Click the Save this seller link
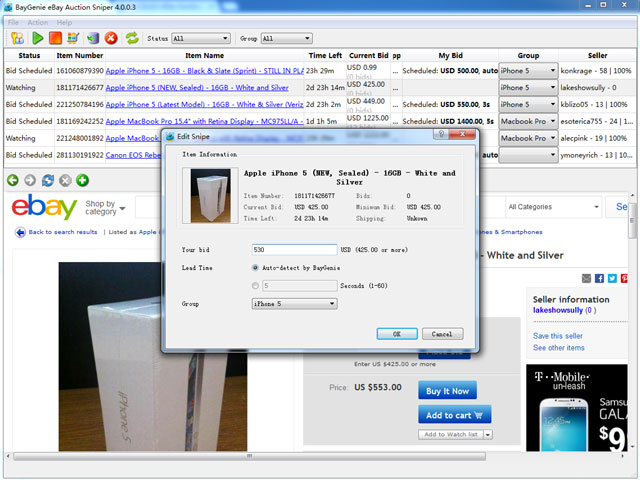 (559, 335)
